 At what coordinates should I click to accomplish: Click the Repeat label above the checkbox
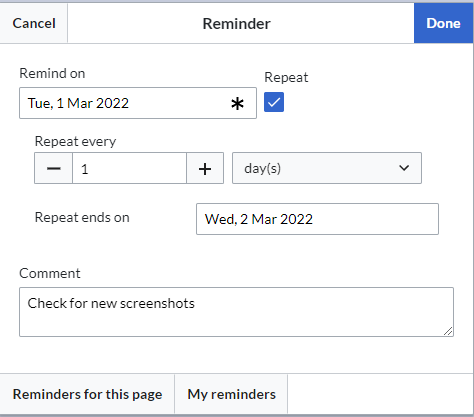(x=286, y=77)
